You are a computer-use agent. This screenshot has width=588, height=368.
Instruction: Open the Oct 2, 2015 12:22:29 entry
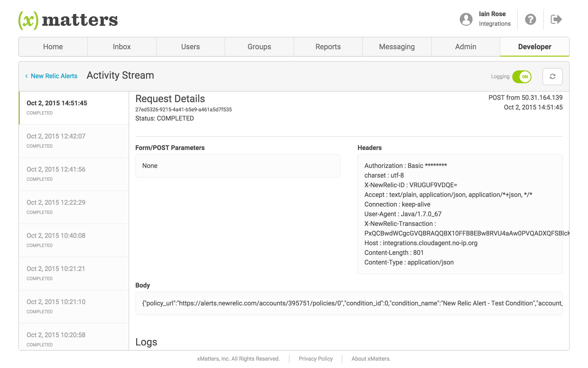point(74,207)
